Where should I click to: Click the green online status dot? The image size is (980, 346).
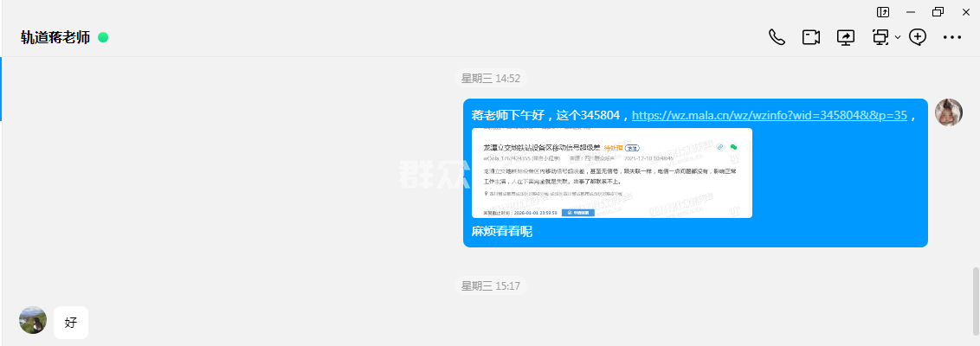pyautogui.click(x=103, y=37)
